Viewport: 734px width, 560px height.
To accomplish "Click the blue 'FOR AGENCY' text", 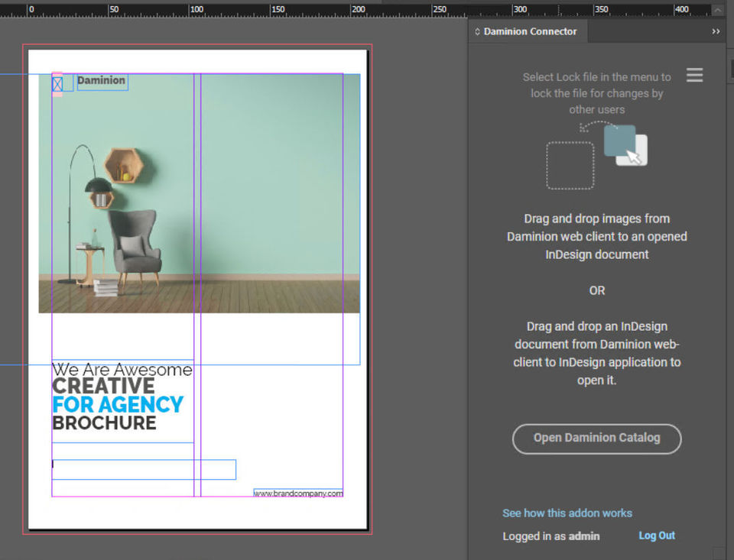I will coord(118,404).
